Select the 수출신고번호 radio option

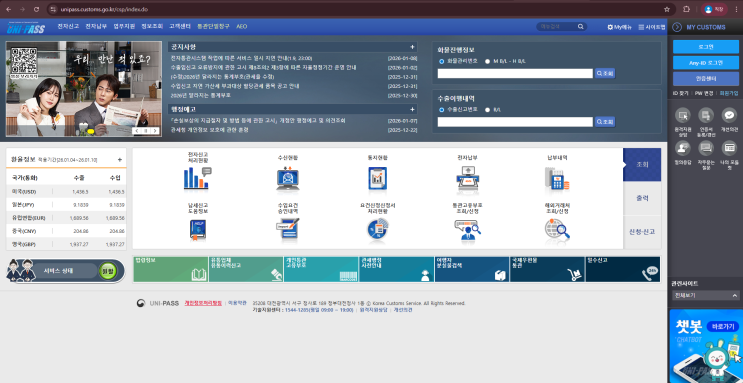442,109
